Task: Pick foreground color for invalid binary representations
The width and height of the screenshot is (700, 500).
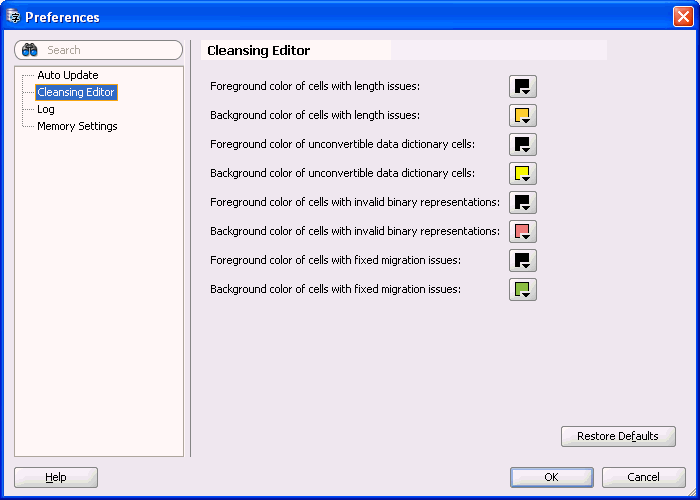Action: point(523,203)
